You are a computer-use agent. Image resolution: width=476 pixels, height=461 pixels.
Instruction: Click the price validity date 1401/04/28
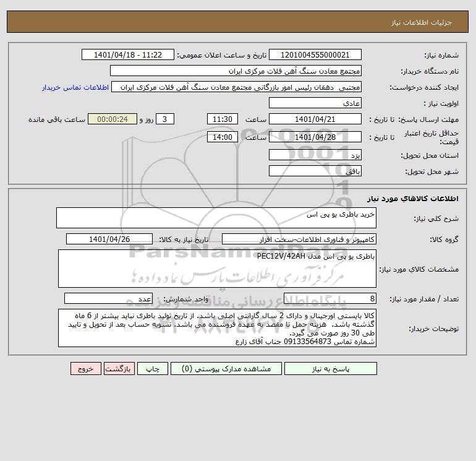tap(315, 137)
